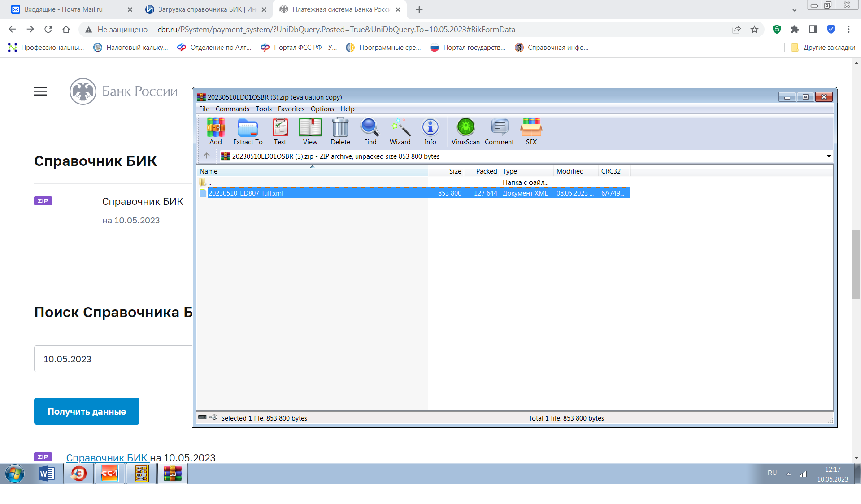Viewport: 861px width, 504px height.
Task: Open Windows Start menu
Action: click(x=15, y=474)
